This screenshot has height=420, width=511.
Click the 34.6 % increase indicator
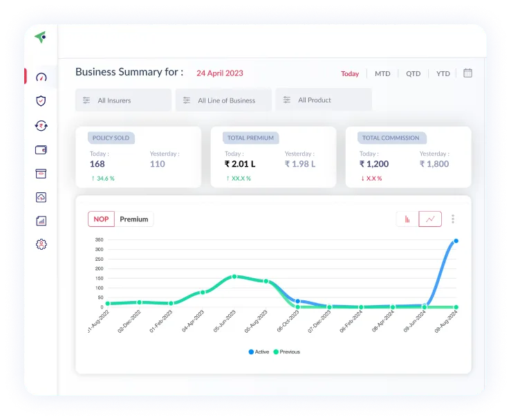[102, 179]
